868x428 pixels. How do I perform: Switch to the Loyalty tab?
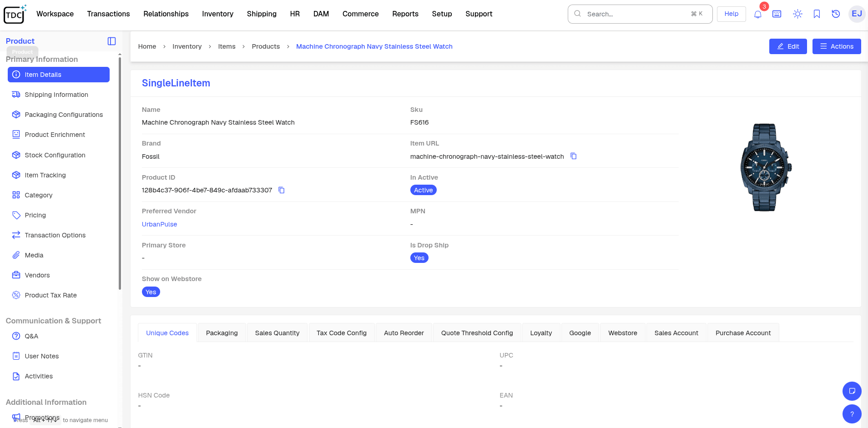(541, 333)
